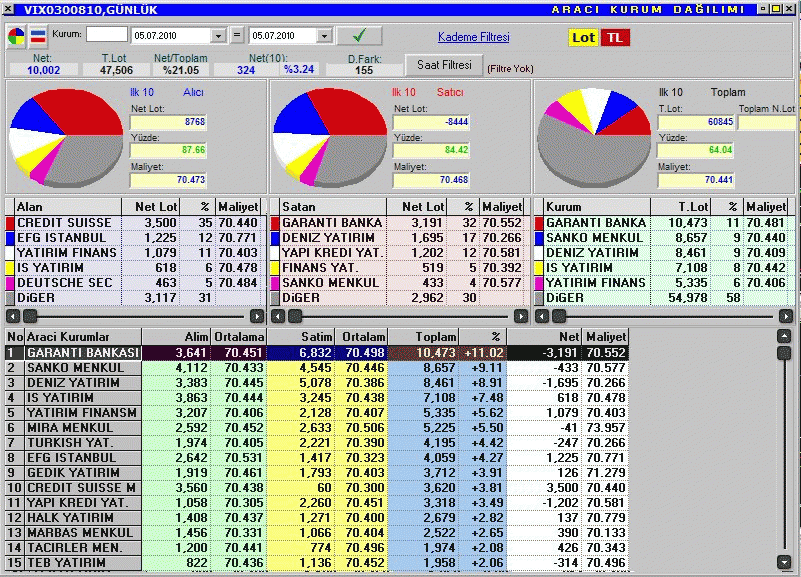
Task: Switch display to TL mode
Action: [615, 38]
